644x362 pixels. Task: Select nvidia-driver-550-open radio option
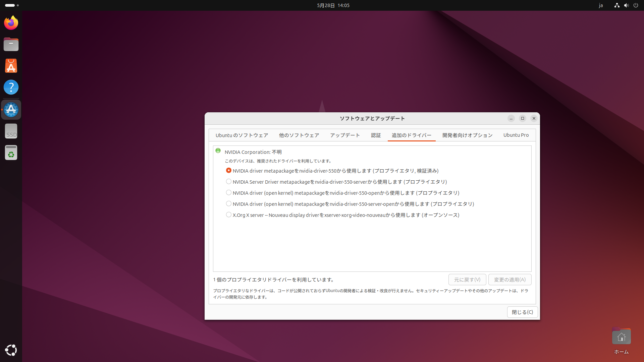(x=229, y=193)
